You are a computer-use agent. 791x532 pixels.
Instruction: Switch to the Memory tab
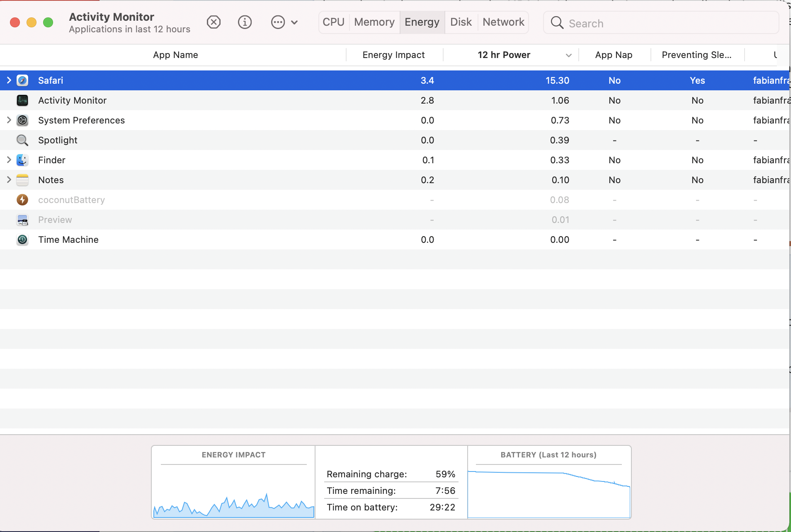pyautogui.click(x=374, y=22)
